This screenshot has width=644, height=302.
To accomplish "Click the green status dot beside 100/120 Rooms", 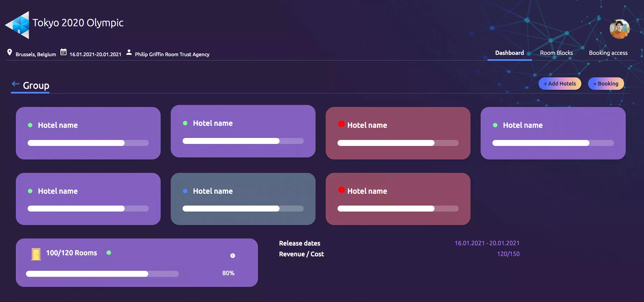I will tap(109, 253).
